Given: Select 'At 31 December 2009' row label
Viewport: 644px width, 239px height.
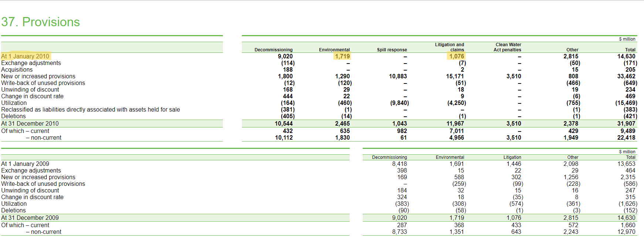Looking at the screenshot, I should [30, 218].
